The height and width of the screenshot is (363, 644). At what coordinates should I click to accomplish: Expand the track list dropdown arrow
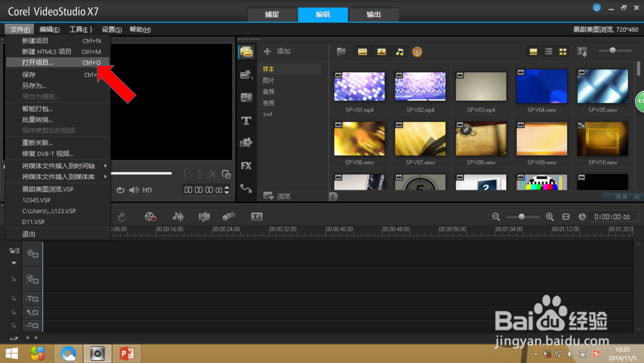14,262
